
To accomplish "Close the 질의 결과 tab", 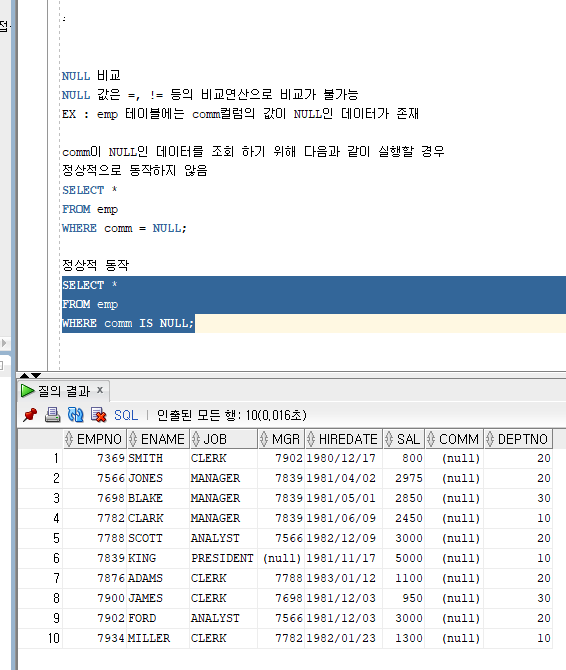I will (x=100, y=390).
